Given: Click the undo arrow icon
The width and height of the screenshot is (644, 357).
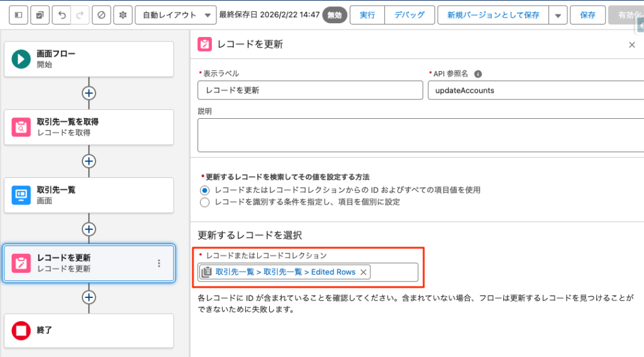Looking at the screenshot, I should [x=61, y=15].
